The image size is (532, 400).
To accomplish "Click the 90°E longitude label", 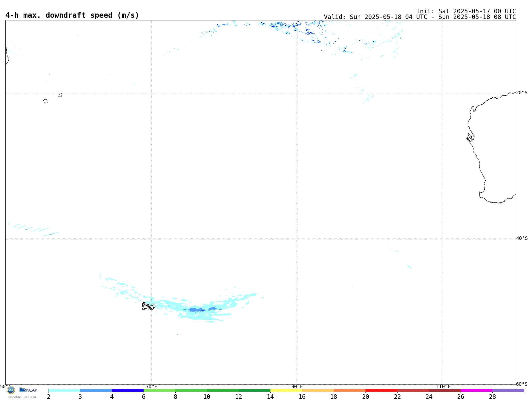I will [x=297, y=387].
